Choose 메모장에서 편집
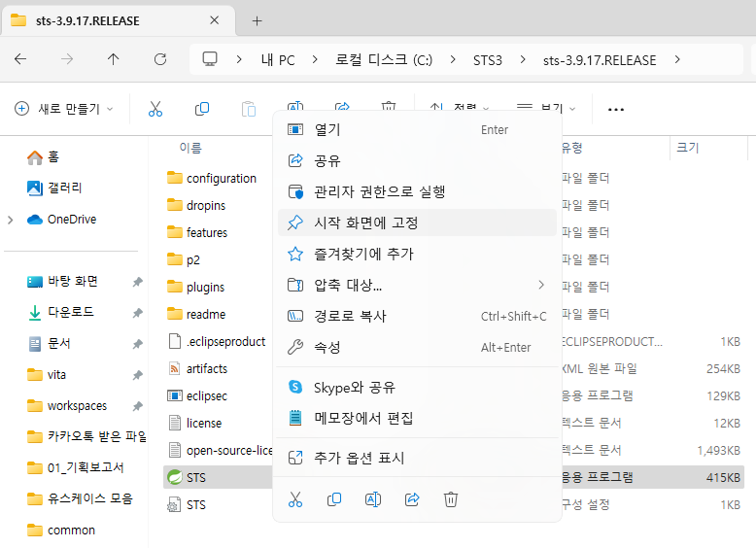This screenshot has height=548, width=756. (417, 418)
